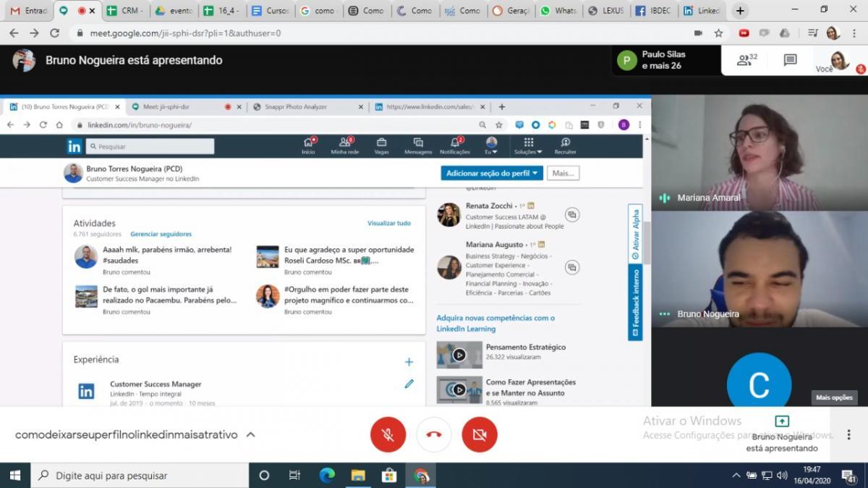Viewport: 868px width, 488px height.
Task: Open the Meet chat panel
Action: click(x=791, y=60)
